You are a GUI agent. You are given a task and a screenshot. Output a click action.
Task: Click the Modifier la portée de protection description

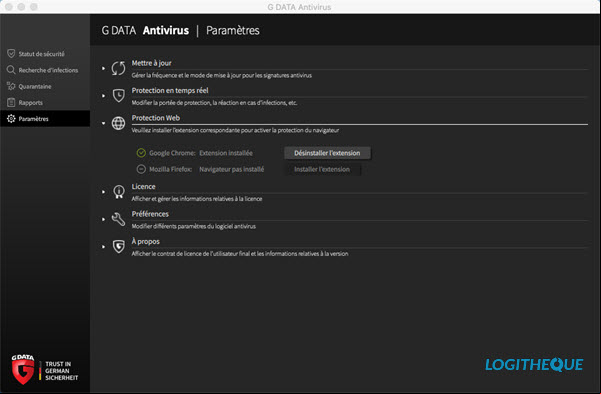[214, 103]
